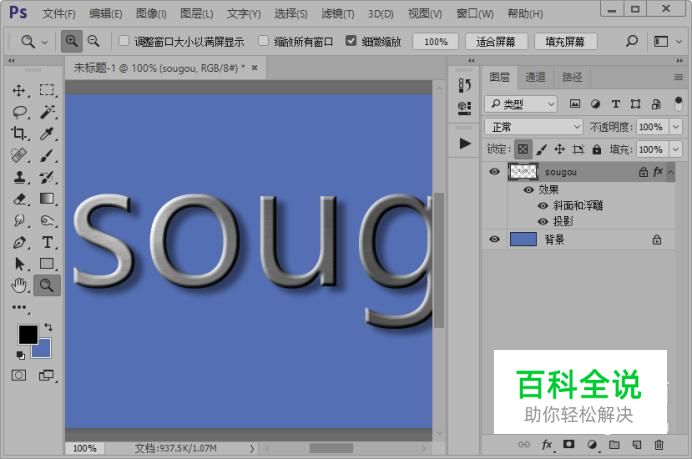Image resolution: width=692 pixels, height=459 pixels.
Task: Open the search magnifier icon
Action: click(632, 41)
